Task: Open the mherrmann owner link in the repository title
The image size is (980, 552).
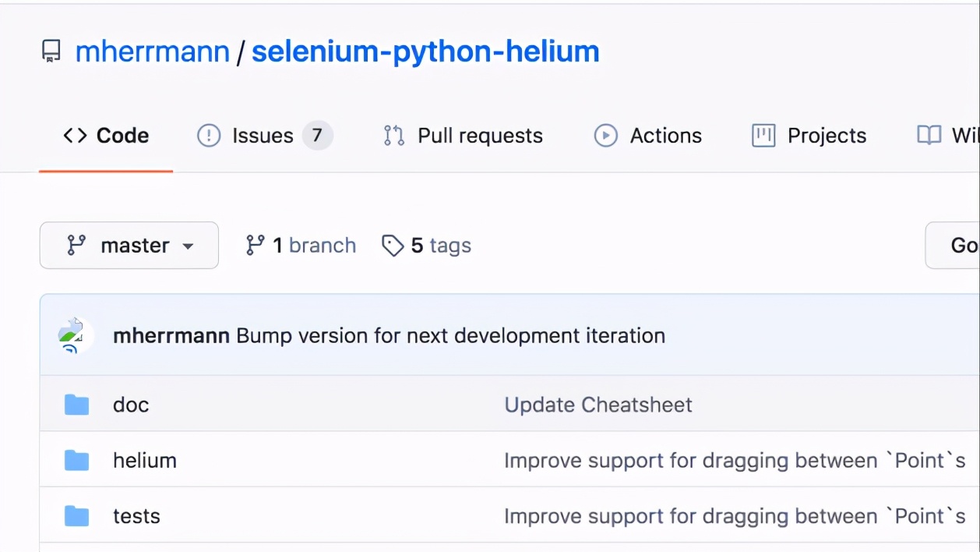Action: [x=153, y=51]
